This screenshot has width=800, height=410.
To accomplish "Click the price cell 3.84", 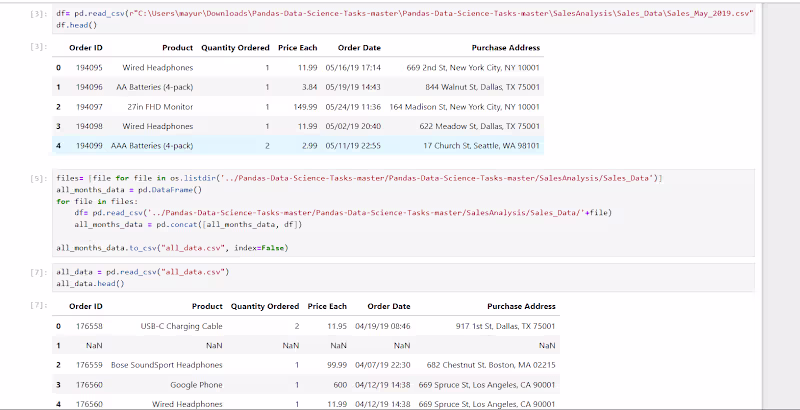I will click(x=309, y=87).
